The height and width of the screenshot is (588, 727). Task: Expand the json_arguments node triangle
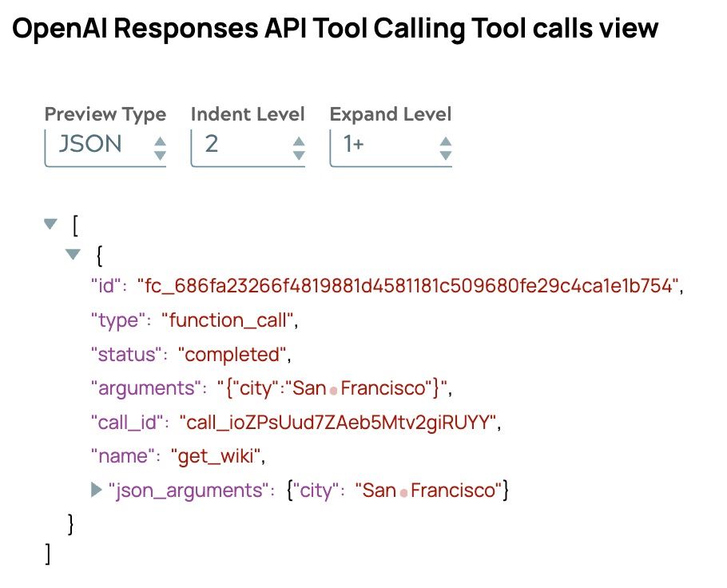tap(97, 489)
